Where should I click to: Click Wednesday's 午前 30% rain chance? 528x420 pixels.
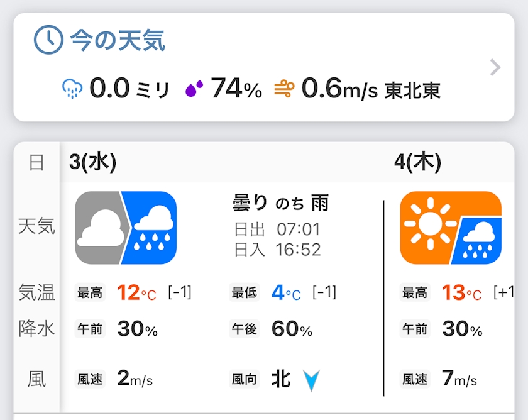[x=137, y=329]
